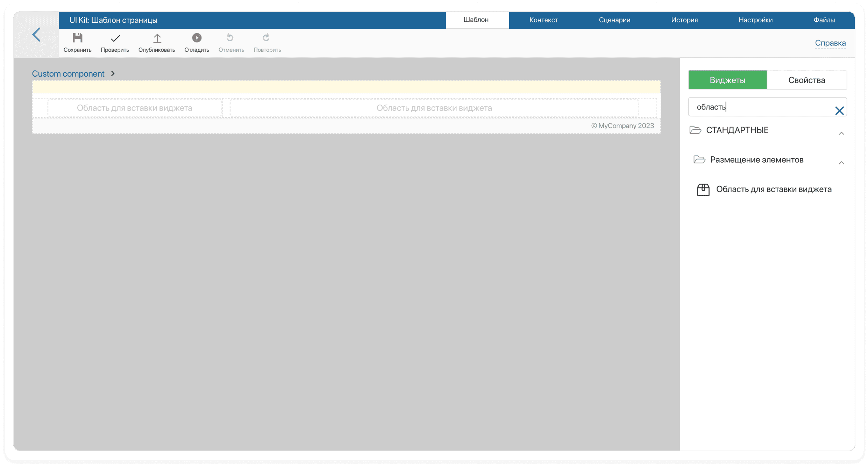Publish using the Опубликовать upload icon
Viewport: 868px width, 467px height.
(x=157, y=38)
